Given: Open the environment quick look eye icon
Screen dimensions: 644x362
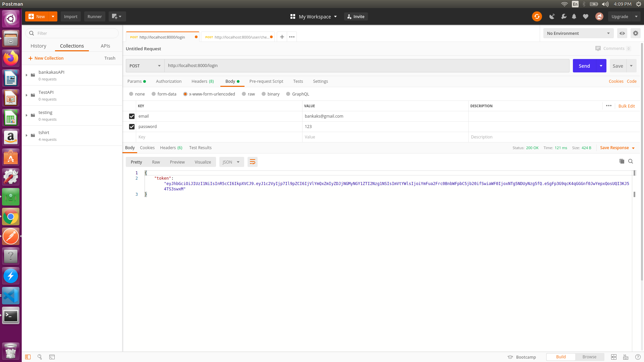Looking at the screenshot, I should pos(622,33).
